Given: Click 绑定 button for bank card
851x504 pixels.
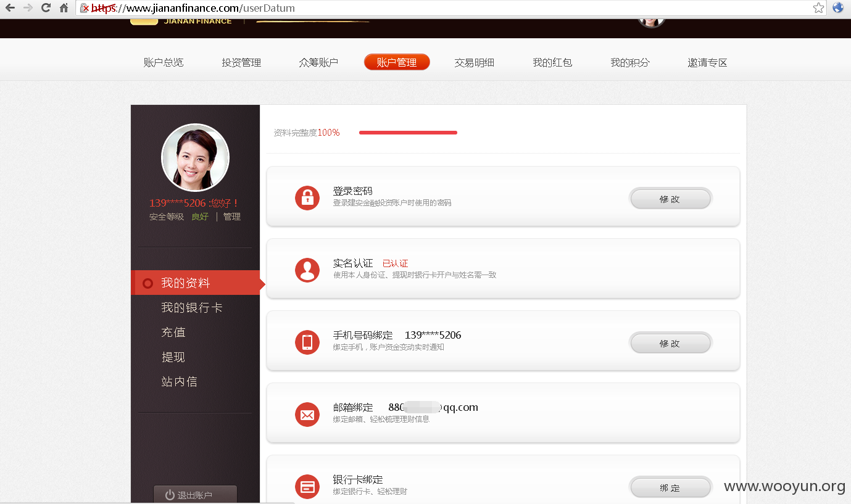Looking at the screenshot, I should coord(670,488).
